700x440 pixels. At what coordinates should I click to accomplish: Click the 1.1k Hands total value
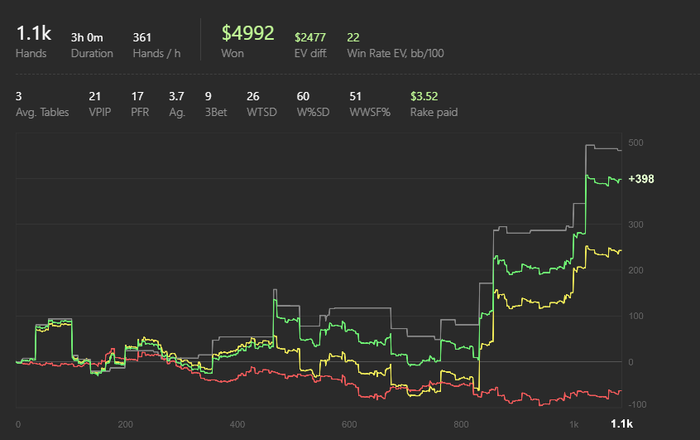click(33, 33)
